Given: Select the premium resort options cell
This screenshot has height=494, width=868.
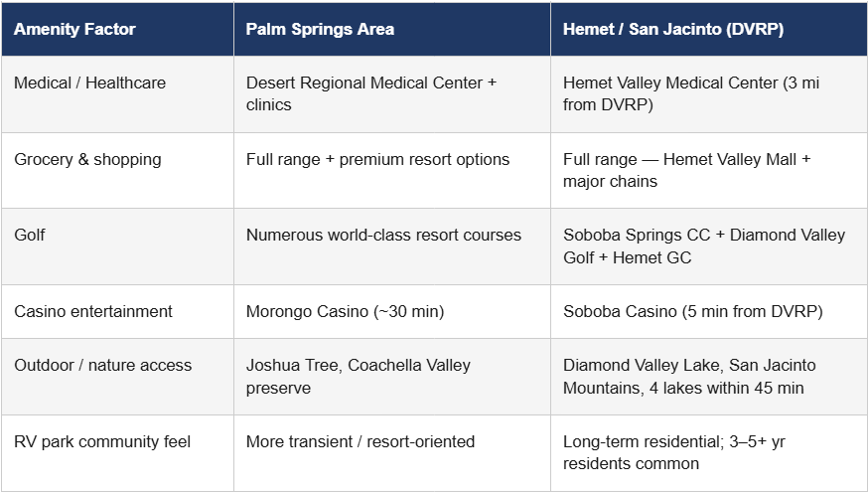Looking at the screenshot, I should tap(377, 159).
